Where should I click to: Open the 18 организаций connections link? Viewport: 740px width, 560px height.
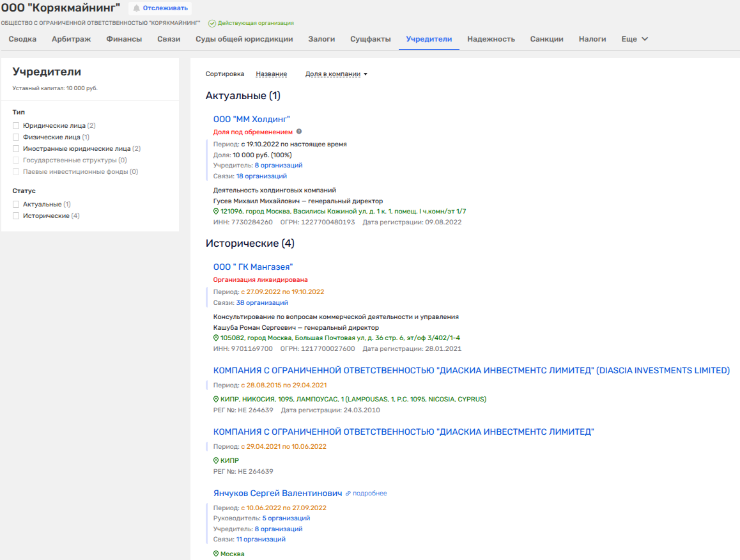click(261, 176)
